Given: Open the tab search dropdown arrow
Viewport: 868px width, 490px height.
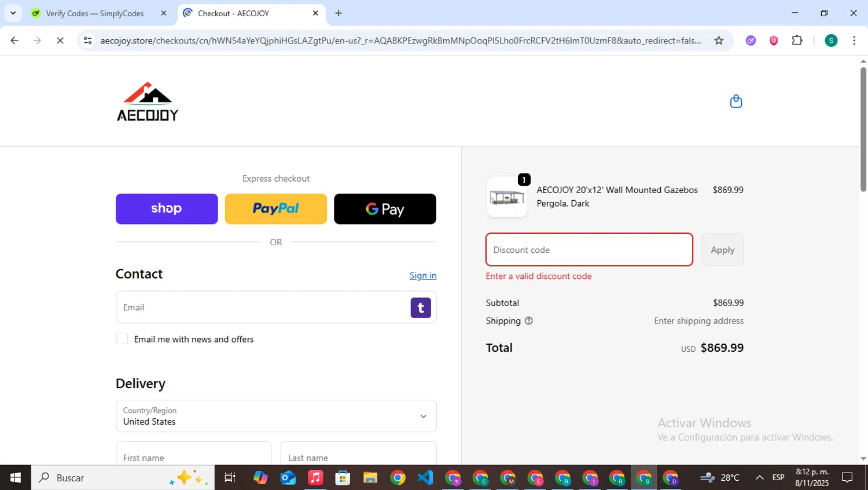Looking at the screenshot, I should pos(13,13).
